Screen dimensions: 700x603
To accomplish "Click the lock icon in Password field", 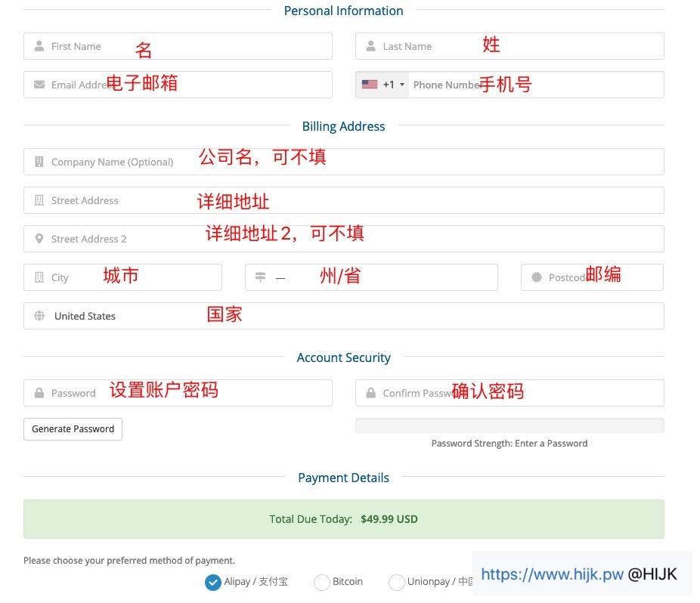I will click(x=39, y=392).
